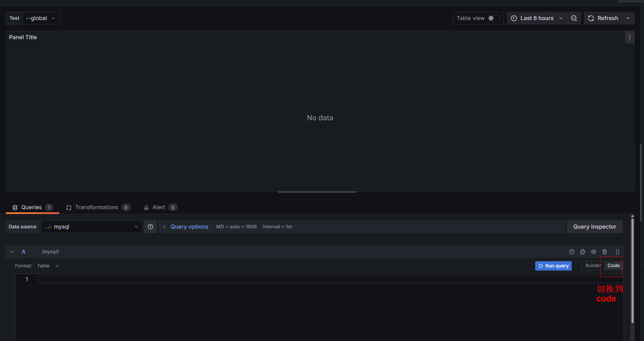Click the data source help icon

(x=150, y=227)
